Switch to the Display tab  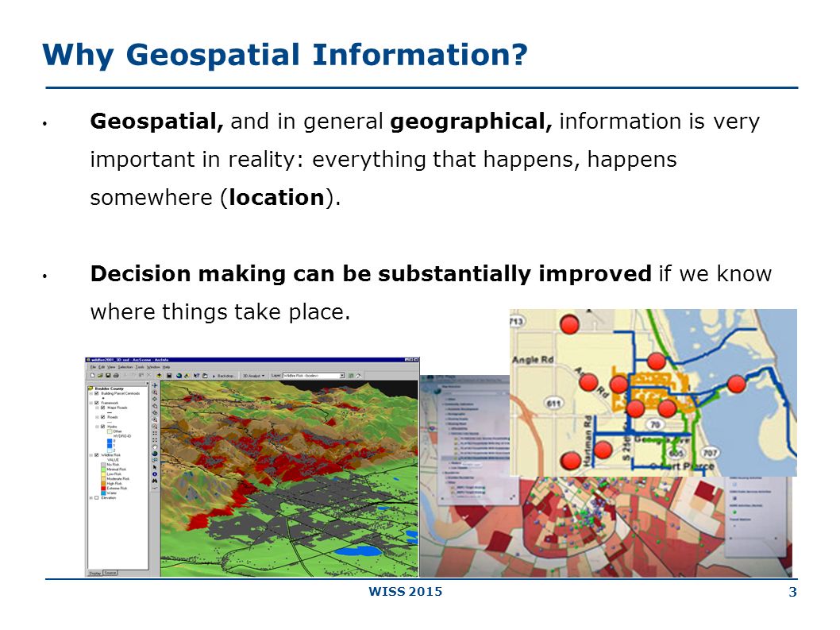(x=94, y=573)
